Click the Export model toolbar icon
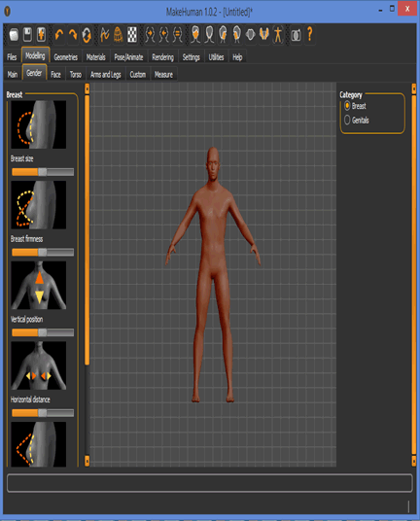Viewport: 420px width, 521px height. (41, 34)
